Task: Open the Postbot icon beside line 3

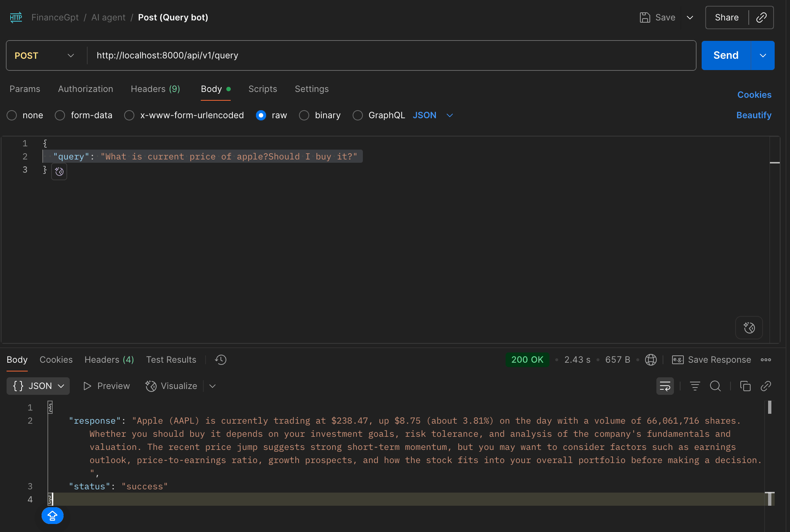Action: pos(59,171)
